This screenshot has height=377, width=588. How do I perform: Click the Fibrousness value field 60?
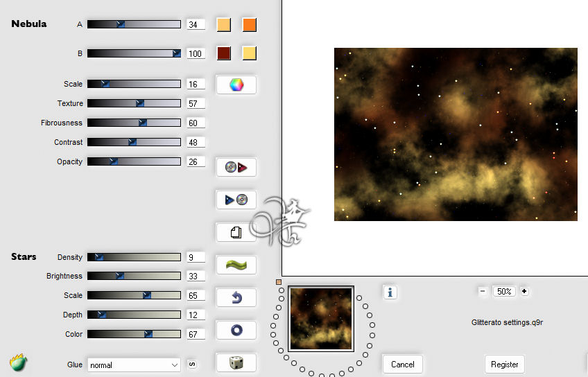(x=196, y=123)
